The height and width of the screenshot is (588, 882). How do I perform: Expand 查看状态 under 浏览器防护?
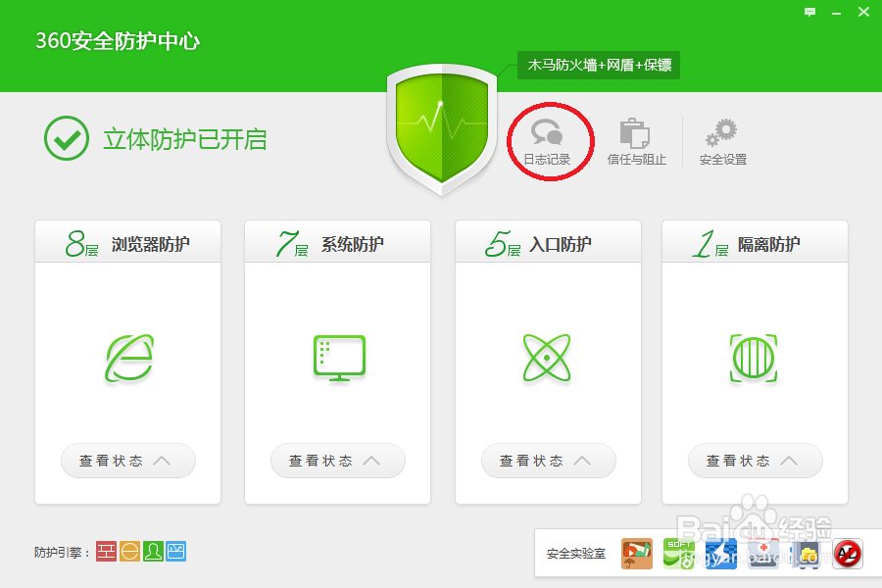[128, 461]
